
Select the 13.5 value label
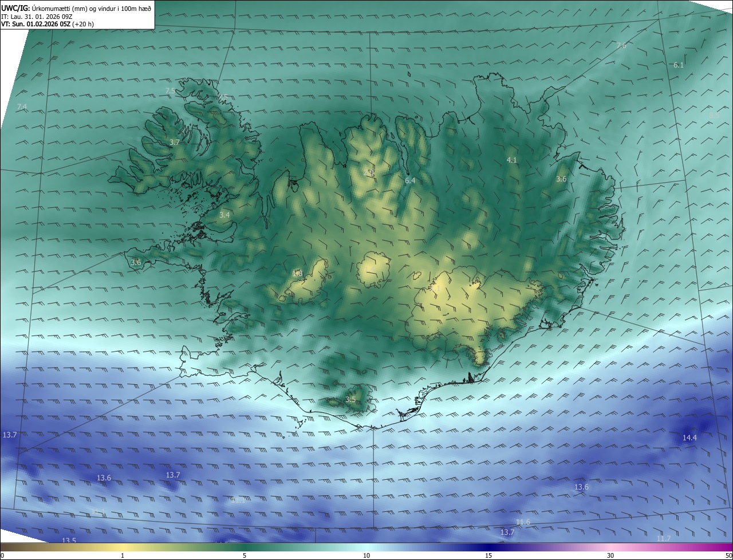(69, 541)
